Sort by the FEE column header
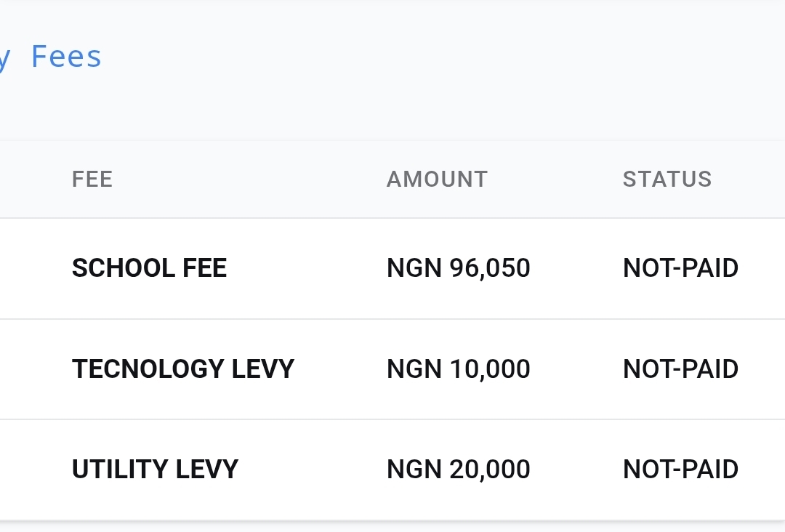 pos(92,179)
